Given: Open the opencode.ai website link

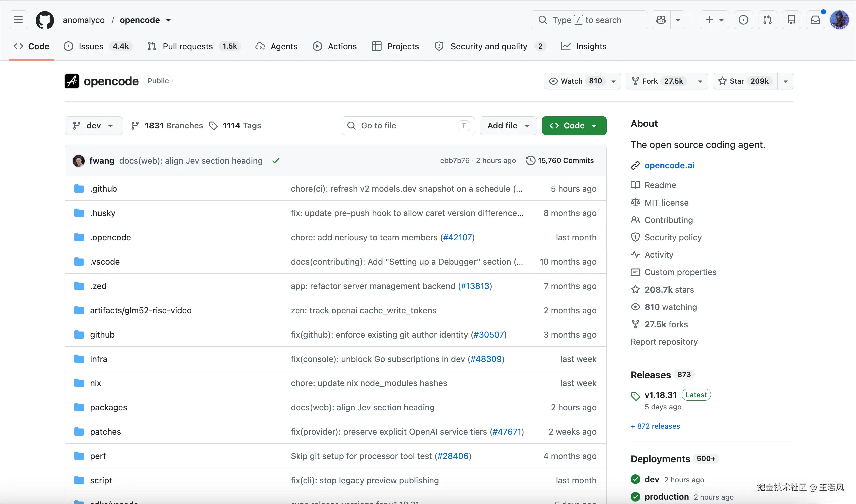Looking at the screenshot, I should click(x=669, y=165).
